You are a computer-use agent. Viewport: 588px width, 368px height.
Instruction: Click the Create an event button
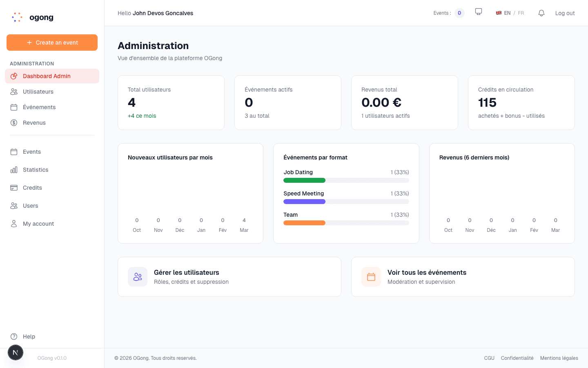tap(52, 43)
